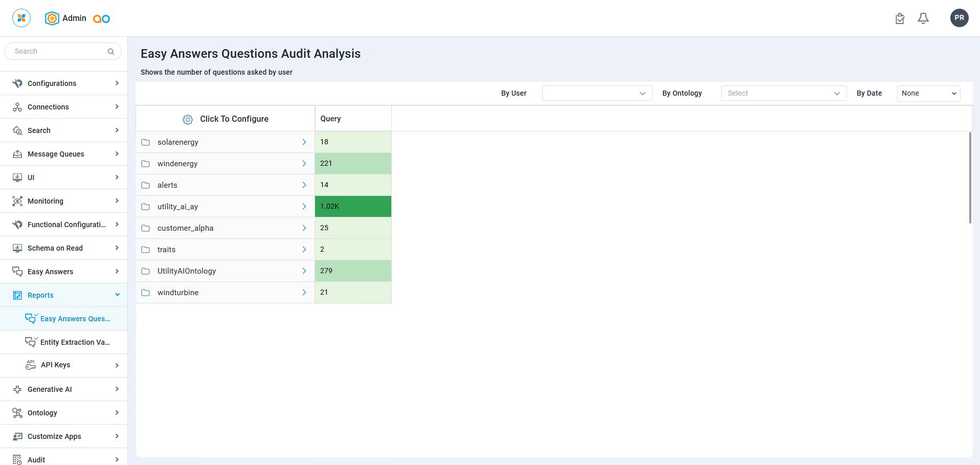Screen dimensions: 980x465
Task: Click the PR user avatar
Action: pos(959,18)
